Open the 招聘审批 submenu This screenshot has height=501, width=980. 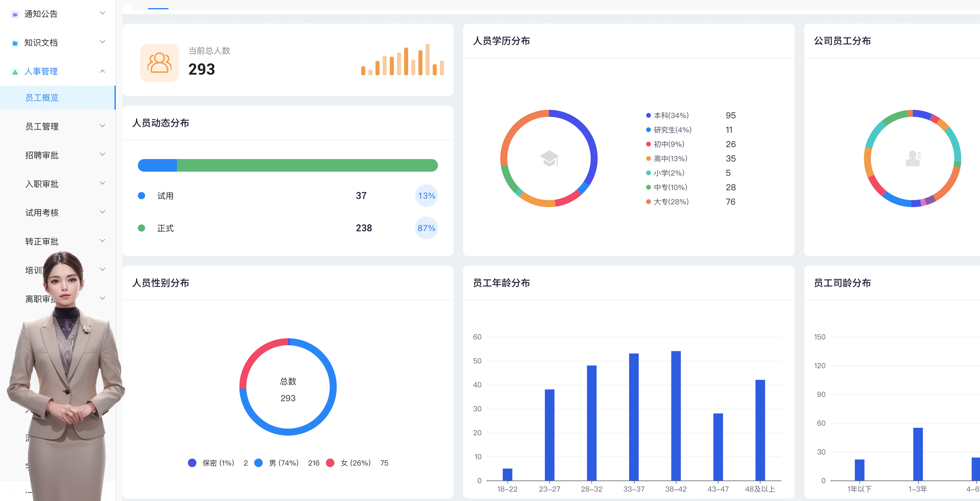58,155
